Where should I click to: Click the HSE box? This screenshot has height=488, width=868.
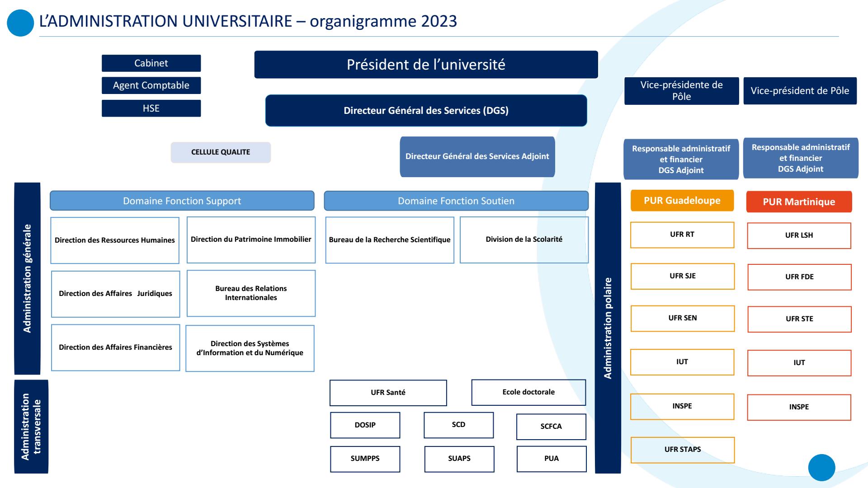[151, 108]
